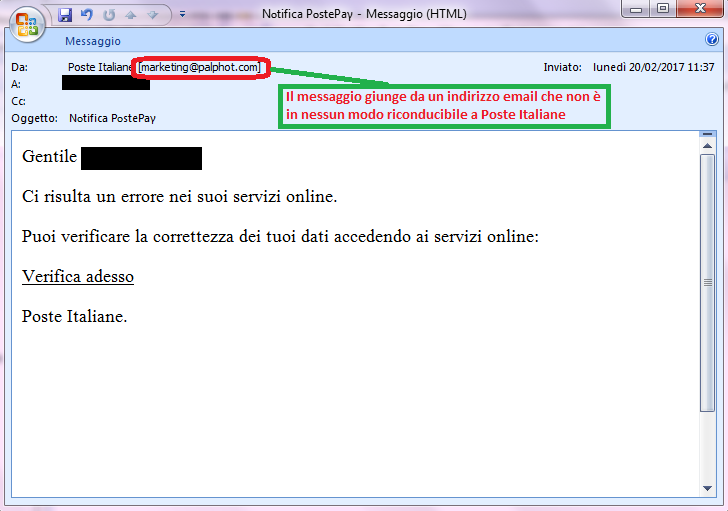Screen dimensions: 728x511
Task: Go to previous item using the up arrow
Action: 131,15
